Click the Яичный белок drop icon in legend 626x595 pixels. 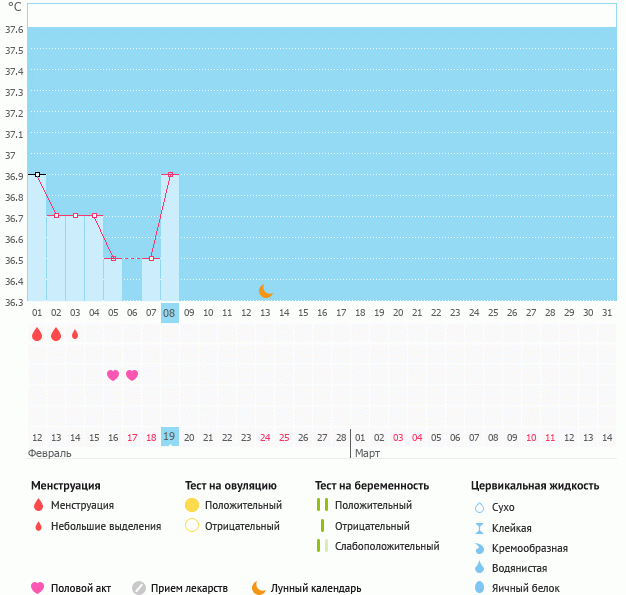[x=479, y=588]
